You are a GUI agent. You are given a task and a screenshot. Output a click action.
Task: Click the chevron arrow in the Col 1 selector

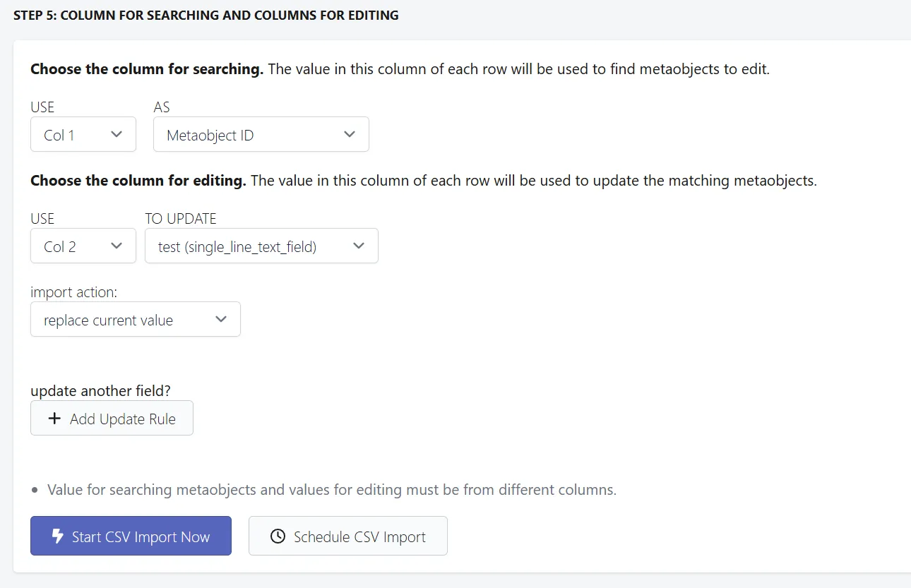pyautogui.click(x=117, y=134)
